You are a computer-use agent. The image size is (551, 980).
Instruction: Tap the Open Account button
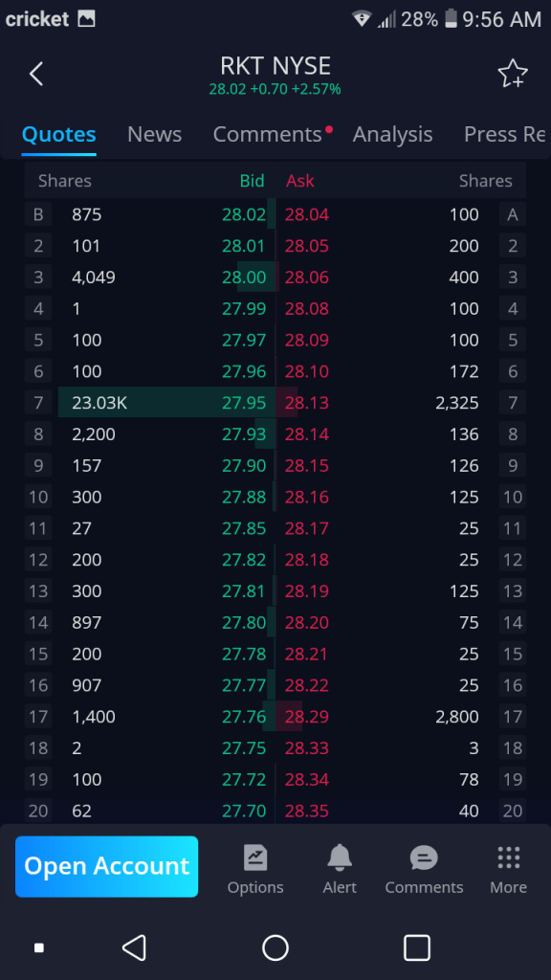tap(107, 866)
